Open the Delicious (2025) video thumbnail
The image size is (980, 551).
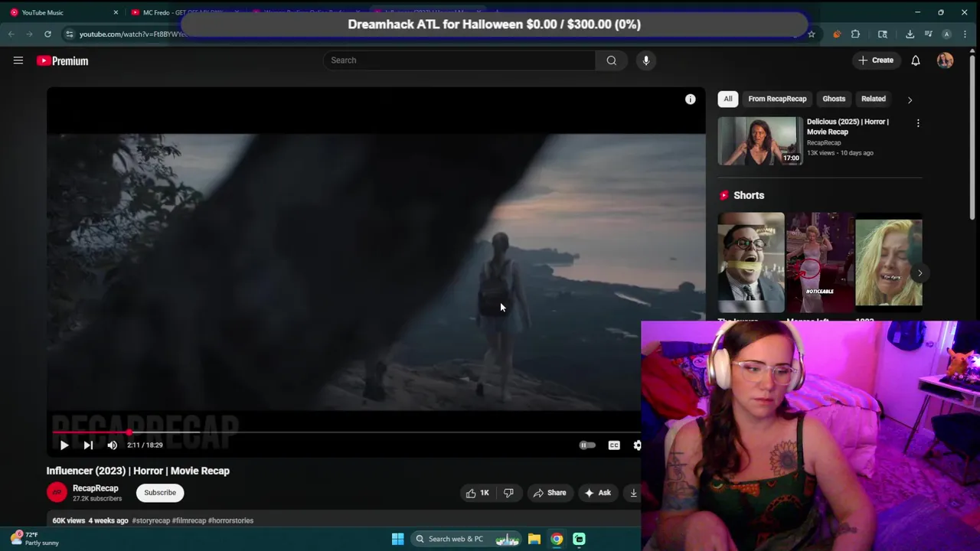(760, 141)
